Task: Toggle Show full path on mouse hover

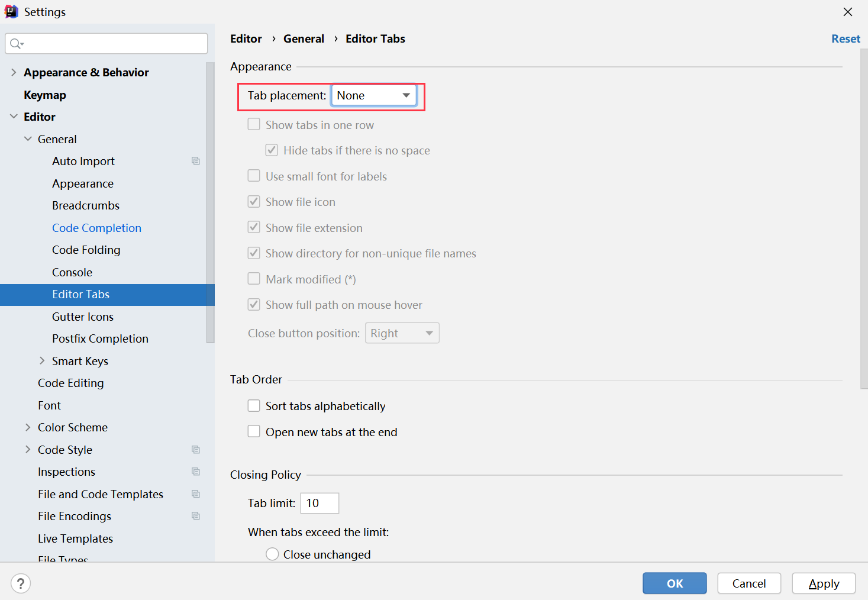Action: click(x=254, y=304)
